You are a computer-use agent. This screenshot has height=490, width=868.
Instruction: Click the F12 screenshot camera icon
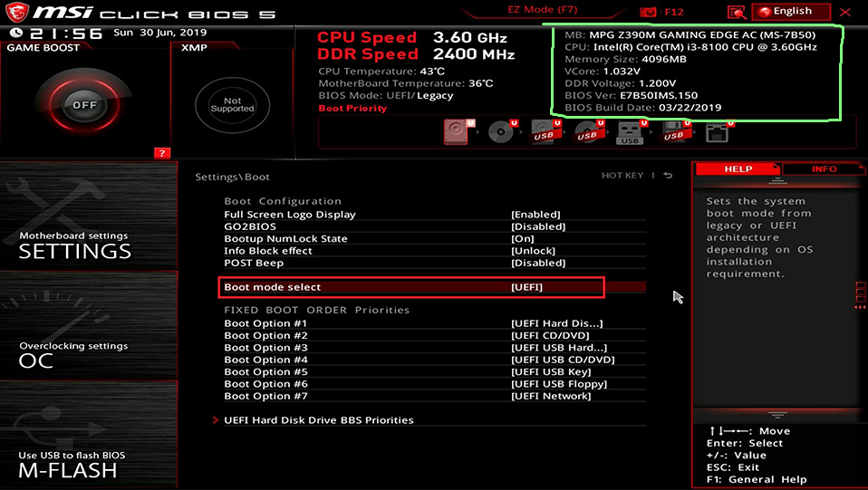click(x=648, y=12)
